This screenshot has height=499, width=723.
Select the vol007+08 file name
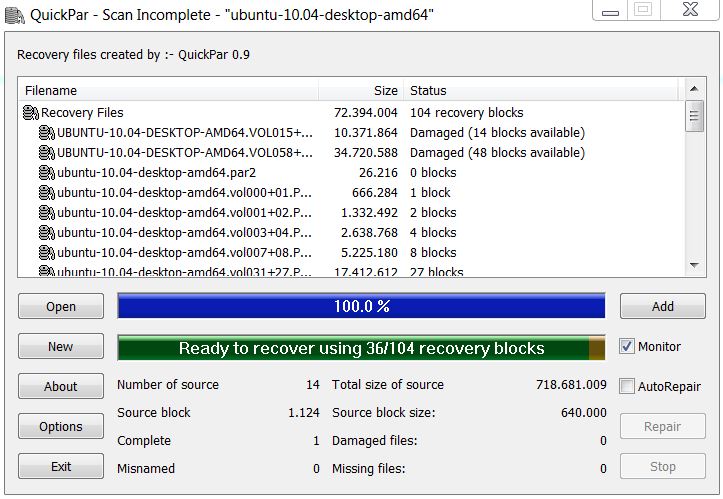click(184, 252)
